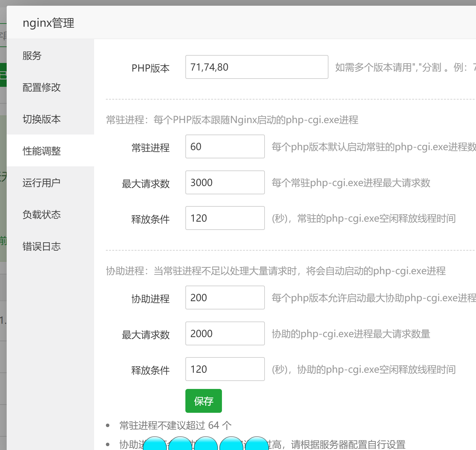Focus the PHP版本 input field
The width and height of the screenshot is (476, 450).
257,67
